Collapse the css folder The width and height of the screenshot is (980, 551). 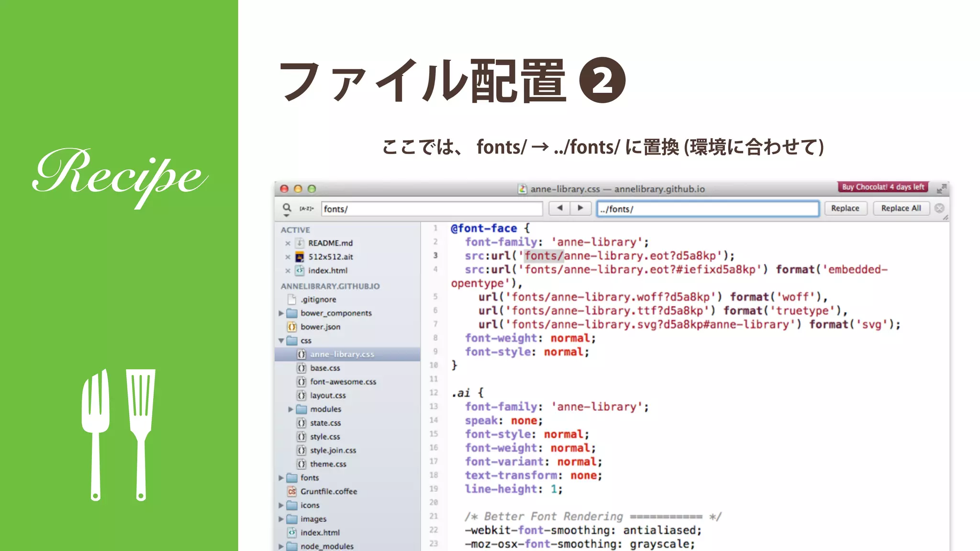click(x=281, y=341)
